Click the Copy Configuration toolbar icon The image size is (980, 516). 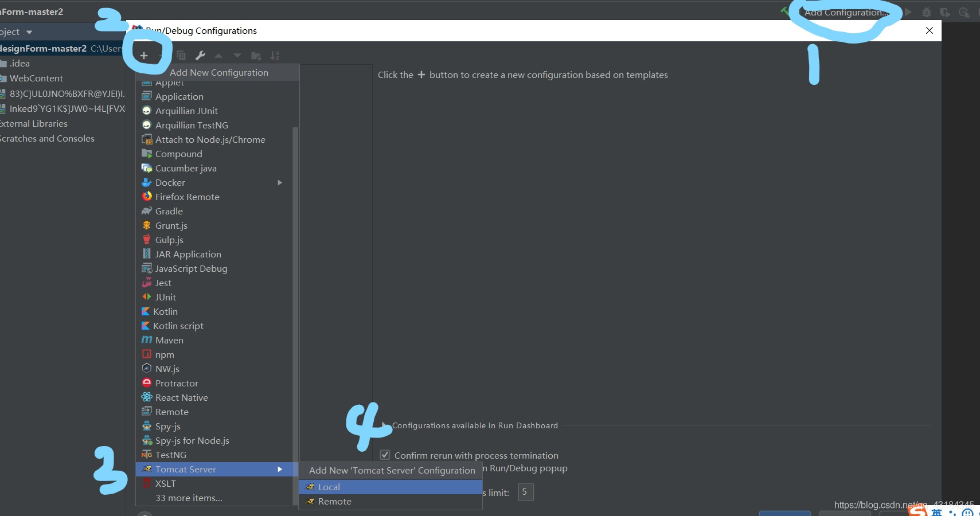(x=181, y=56)
